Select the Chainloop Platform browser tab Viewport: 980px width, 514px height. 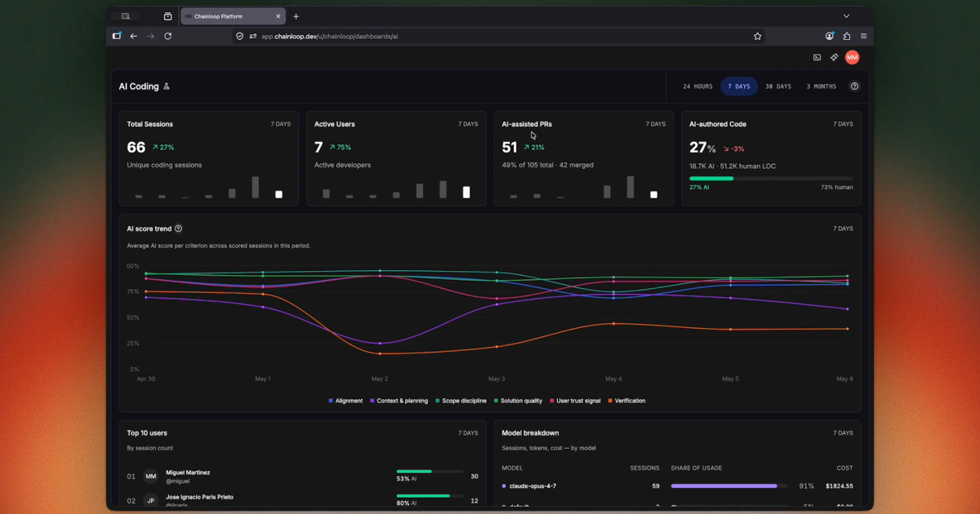coord(233,16)
